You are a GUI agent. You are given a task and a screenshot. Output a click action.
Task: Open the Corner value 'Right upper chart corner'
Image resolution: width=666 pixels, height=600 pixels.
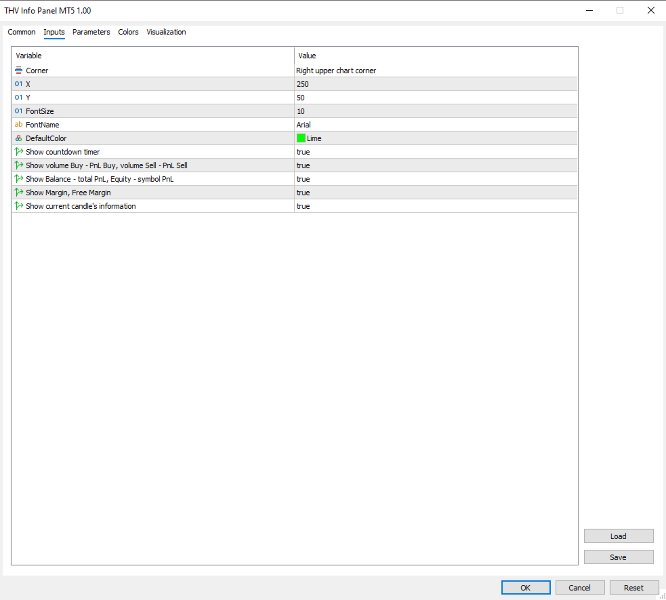tap(436, 70)
